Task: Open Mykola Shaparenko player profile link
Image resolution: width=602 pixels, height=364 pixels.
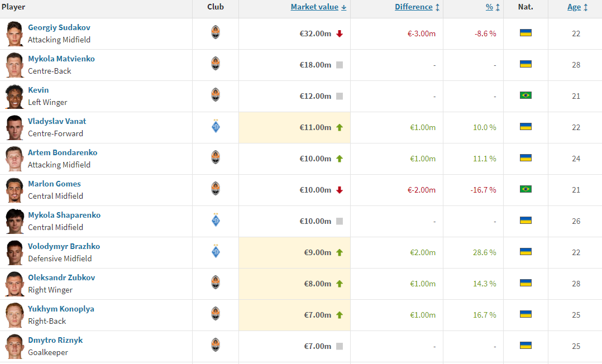Action: coord(64,215)
